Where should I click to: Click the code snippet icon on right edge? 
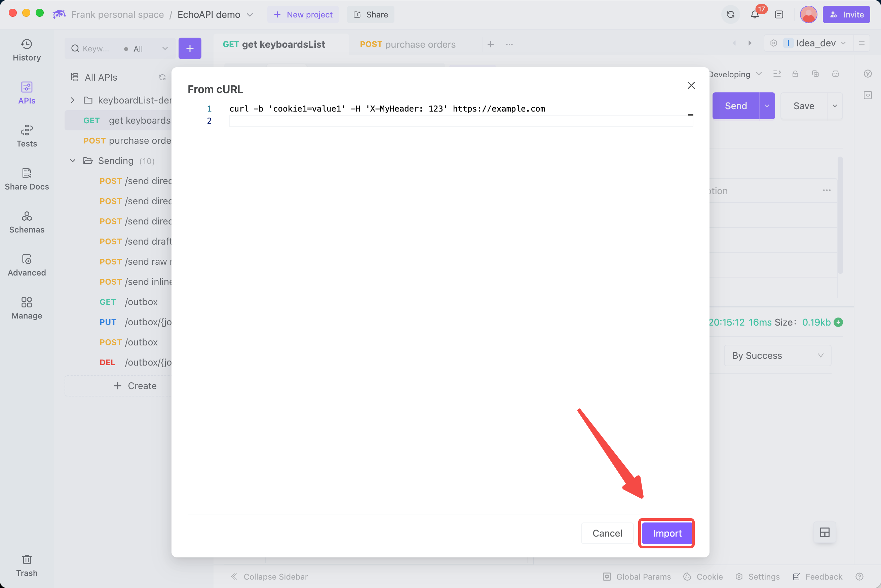point(868,95)
